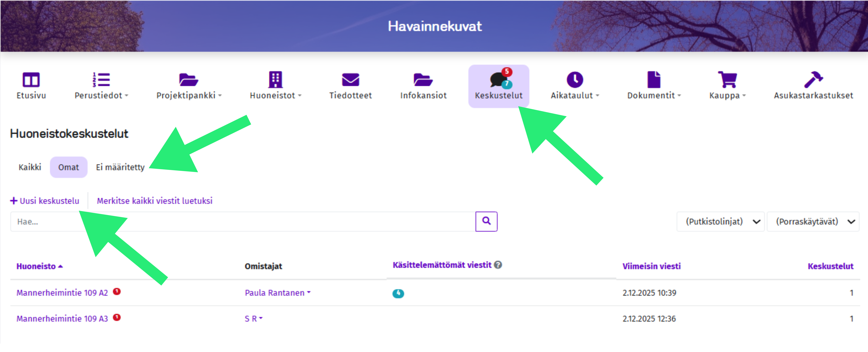Enable the Ei määritetty filter
868x352 pixels.
point(120,167)
